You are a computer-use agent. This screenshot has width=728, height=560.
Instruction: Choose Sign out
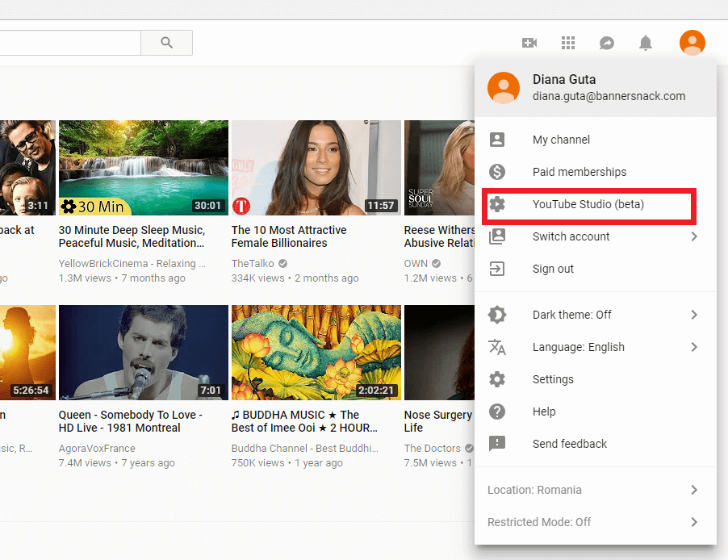[595, 269]
